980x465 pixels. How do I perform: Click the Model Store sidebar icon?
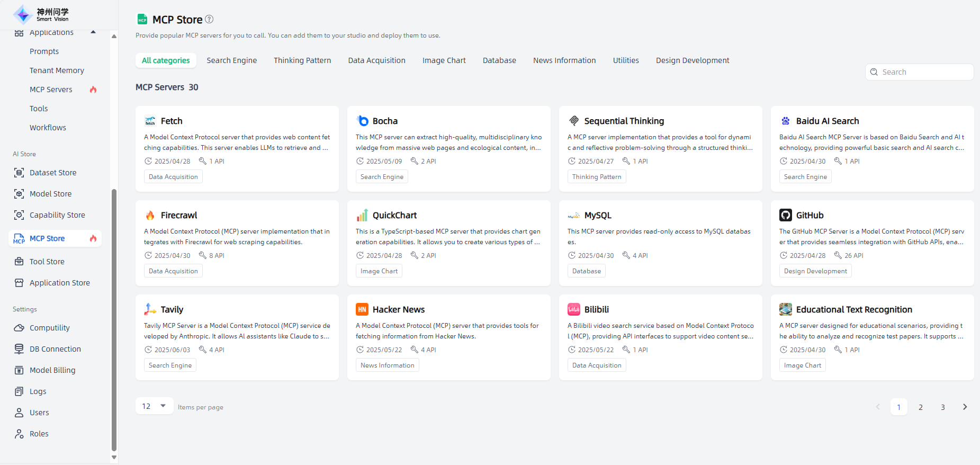[19, 194]
